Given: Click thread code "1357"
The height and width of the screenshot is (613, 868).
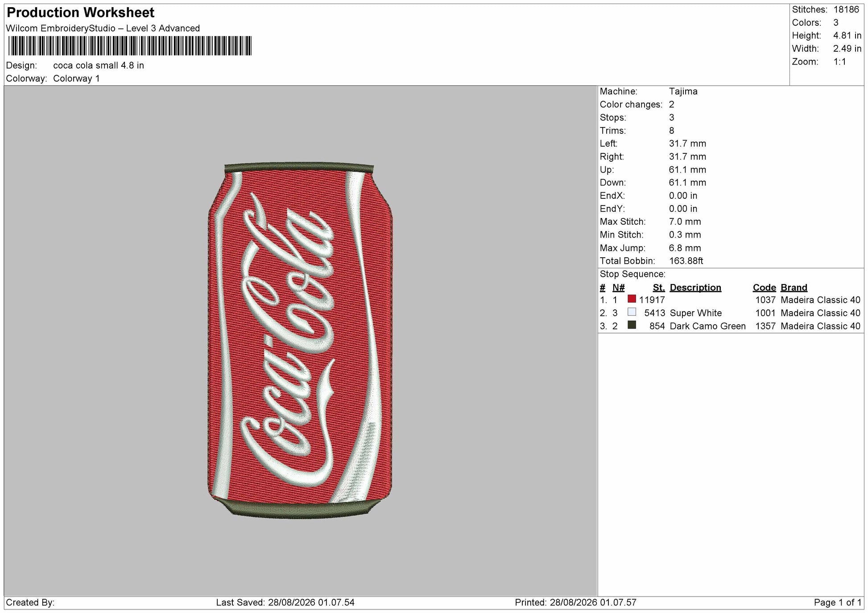Looking at the screenshot, I should 765,326.
